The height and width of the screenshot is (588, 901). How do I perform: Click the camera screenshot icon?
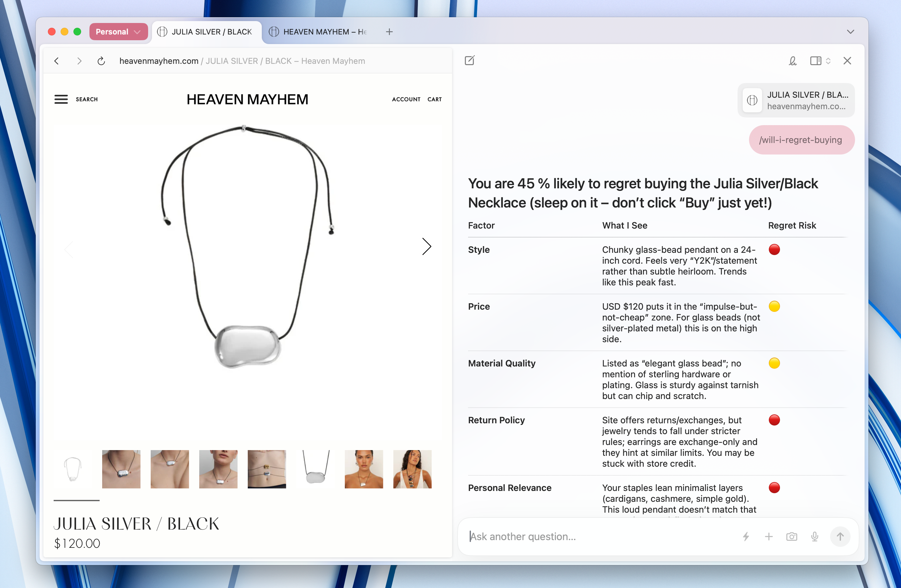(791, 537)
